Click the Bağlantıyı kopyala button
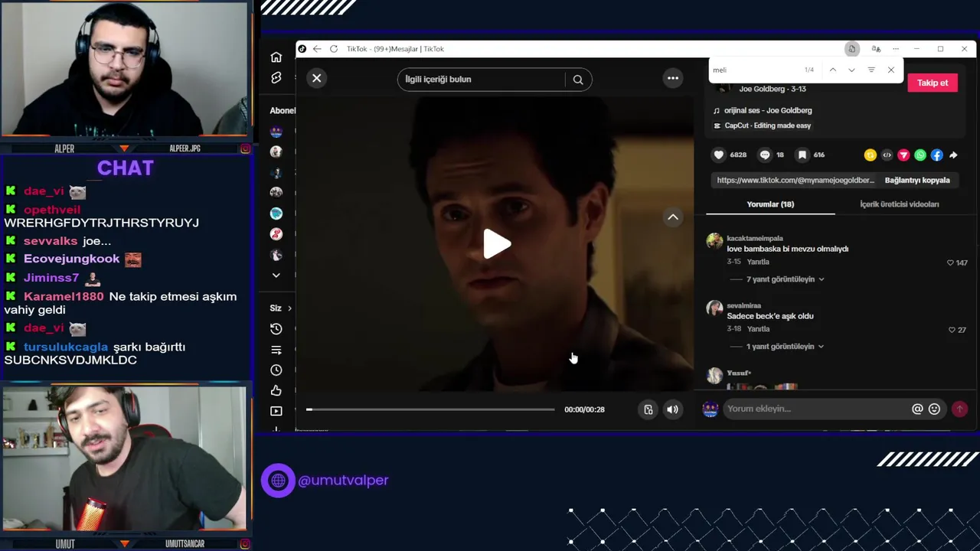Image resolution: width=980 pixels, height=551 pixels. pos(917,181)
